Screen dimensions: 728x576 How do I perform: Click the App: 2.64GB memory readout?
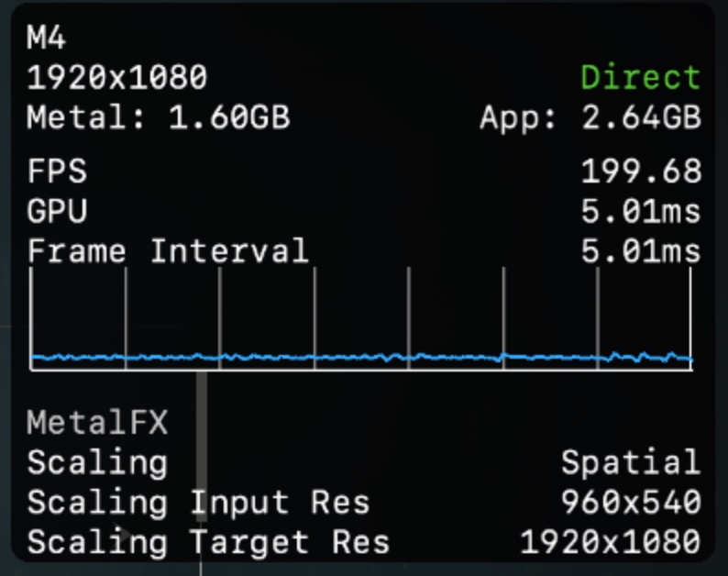point(590,117)
